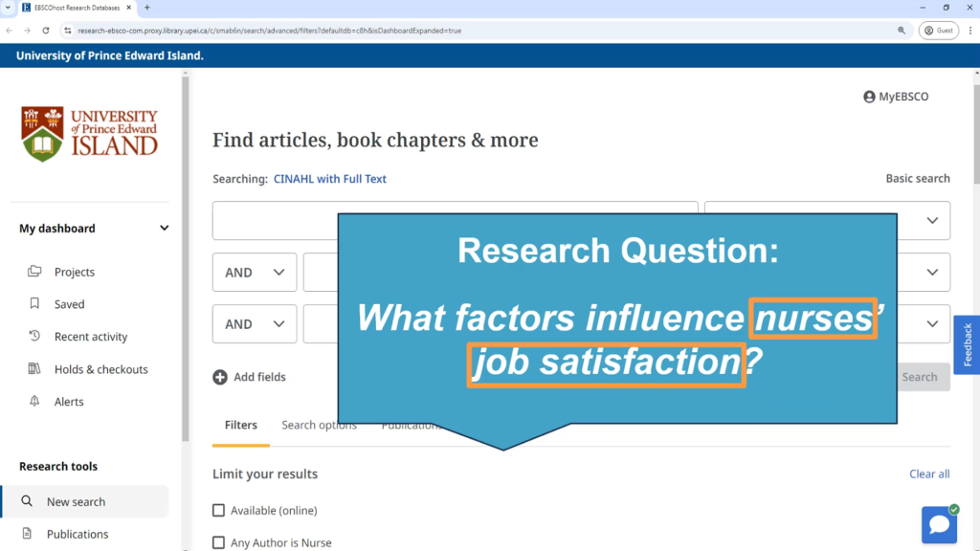Open Recent activity history icon
Image resolution: width=980 pixels, height=551 pixels.
click(35, 337)
